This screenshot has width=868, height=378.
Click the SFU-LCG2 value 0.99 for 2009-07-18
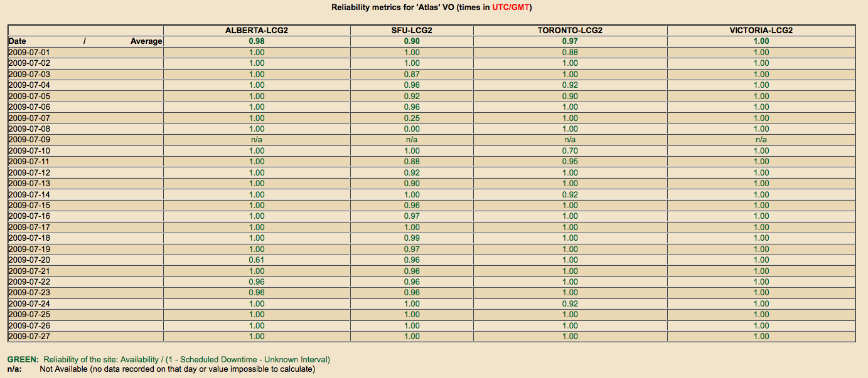pyautogui.click(x=412, y=238)
